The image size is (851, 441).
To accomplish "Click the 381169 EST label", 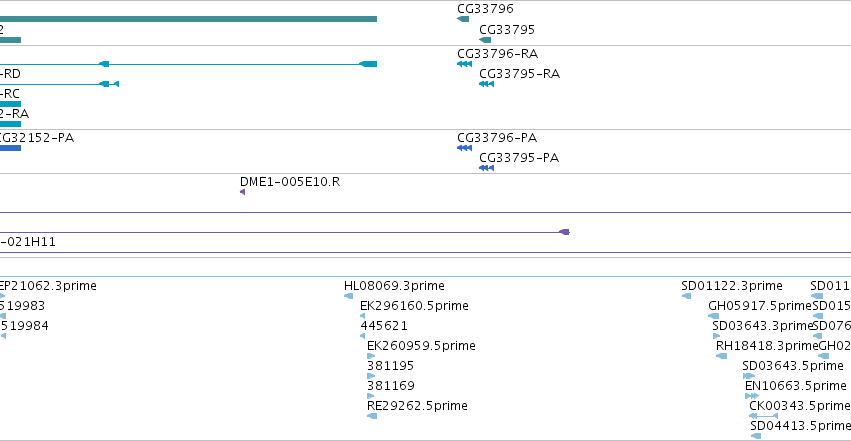I will tap(391, 386).
